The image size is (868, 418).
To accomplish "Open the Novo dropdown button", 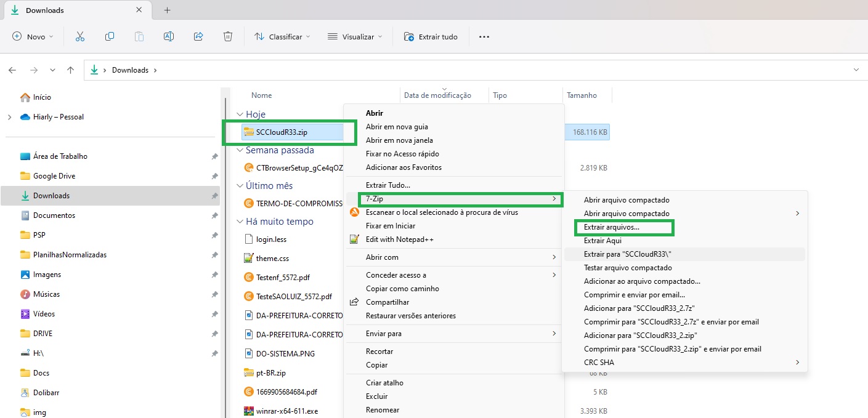I will [x=33, y=37].
